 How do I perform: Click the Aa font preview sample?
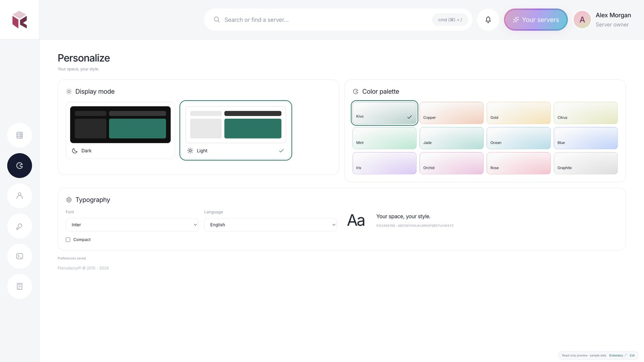[356, 220]
